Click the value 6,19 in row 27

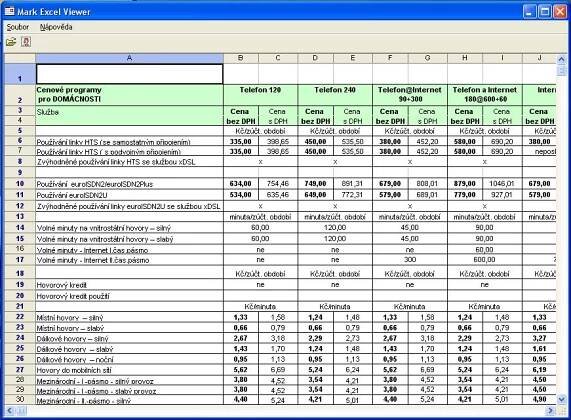coord(539,370)
